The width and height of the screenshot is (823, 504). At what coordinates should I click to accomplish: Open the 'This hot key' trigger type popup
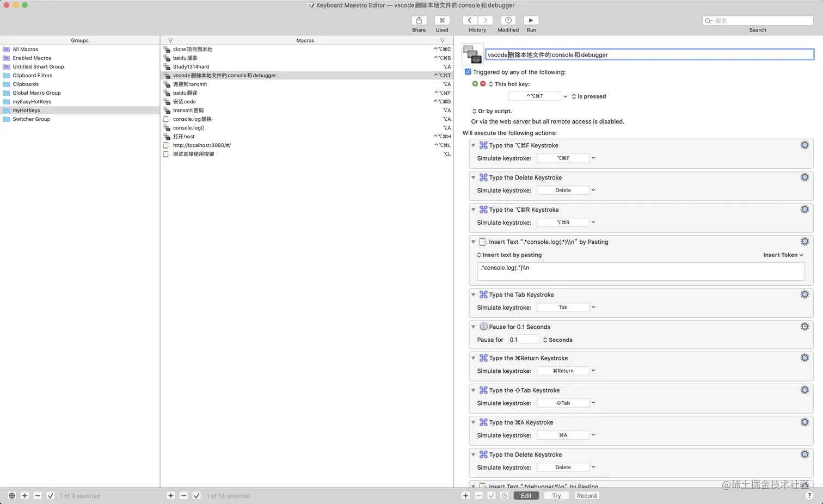click(x=509, y=84)
